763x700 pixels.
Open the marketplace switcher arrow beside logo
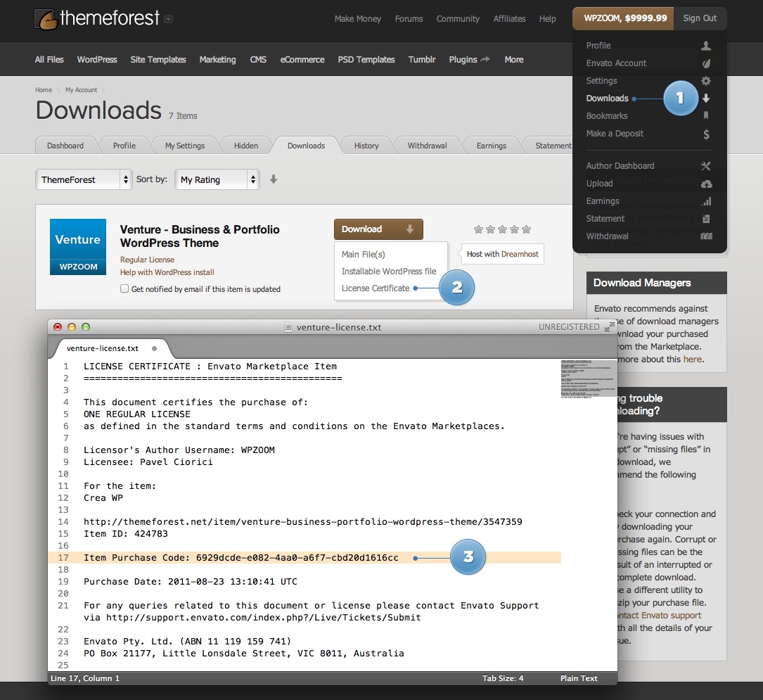point(168,19)
